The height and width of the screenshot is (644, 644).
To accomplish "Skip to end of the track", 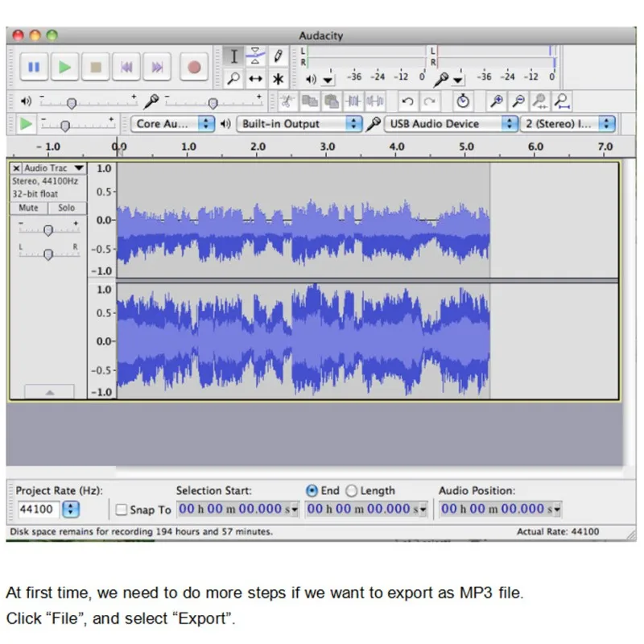I will click(157, 67).
